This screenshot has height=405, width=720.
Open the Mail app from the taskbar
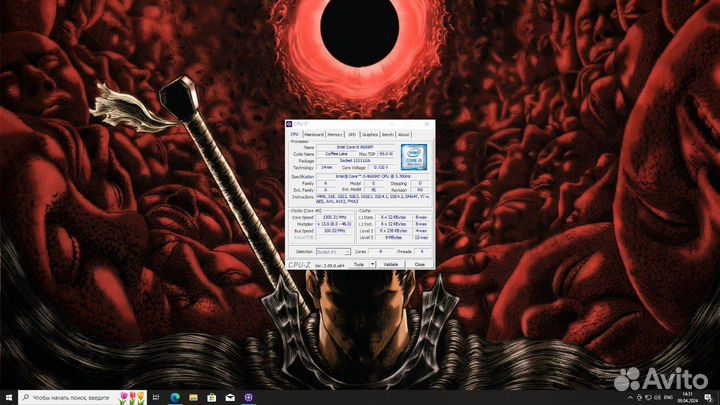coord(230,397)
